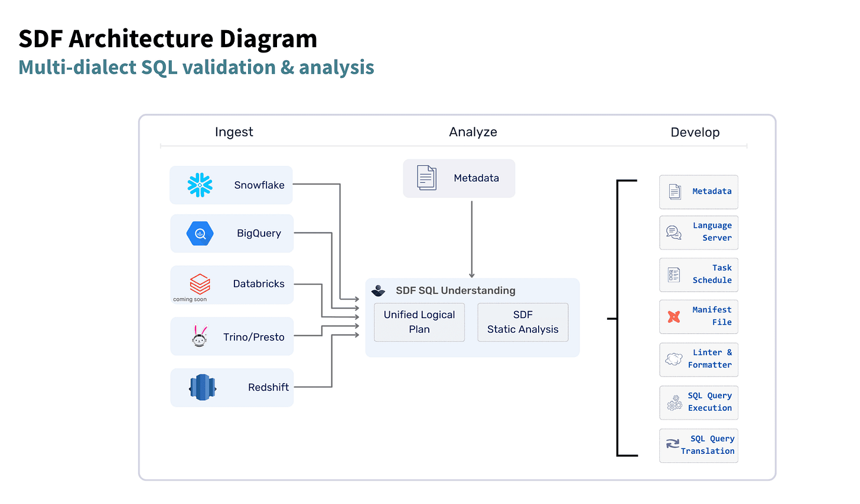Click the 'Manifest File' label

(x=712, y=316)
